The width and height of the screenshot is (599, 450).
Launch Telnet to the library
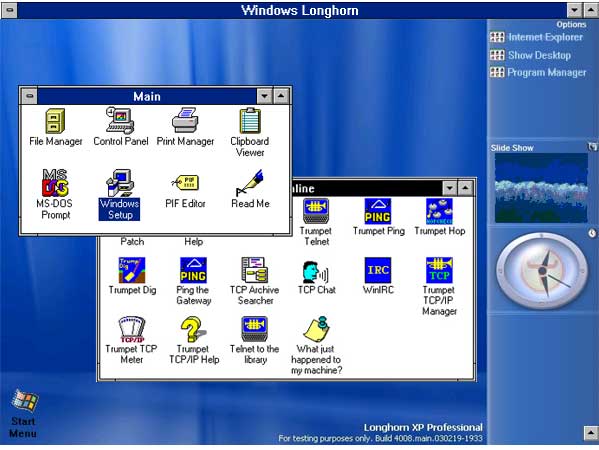pyautogui.click(x=254, y=340)
